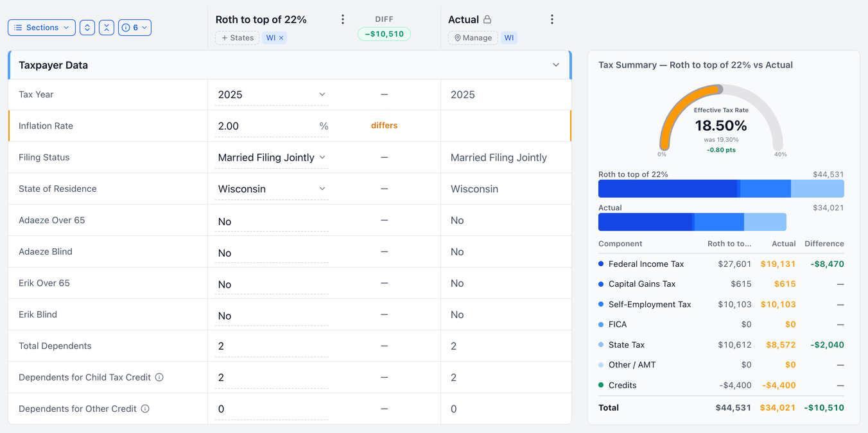This screenshot has width=868, height=433.
Task: Open the Filing Status dropdown
Action: point(272,158)
